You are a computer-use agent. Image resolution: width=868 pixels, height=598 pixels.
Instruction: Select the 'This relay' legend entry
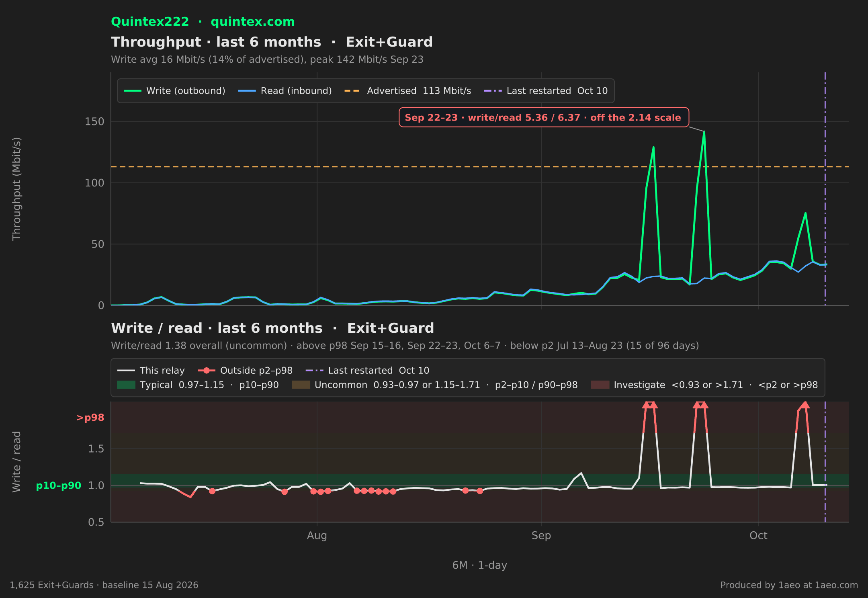tap(151, 371)
